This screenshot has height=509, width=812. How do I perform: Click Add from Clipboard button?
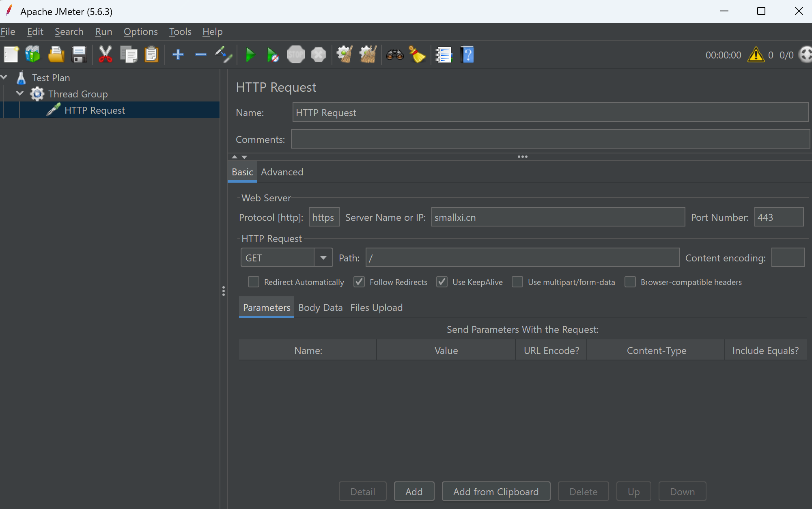(x=496, y=492)
